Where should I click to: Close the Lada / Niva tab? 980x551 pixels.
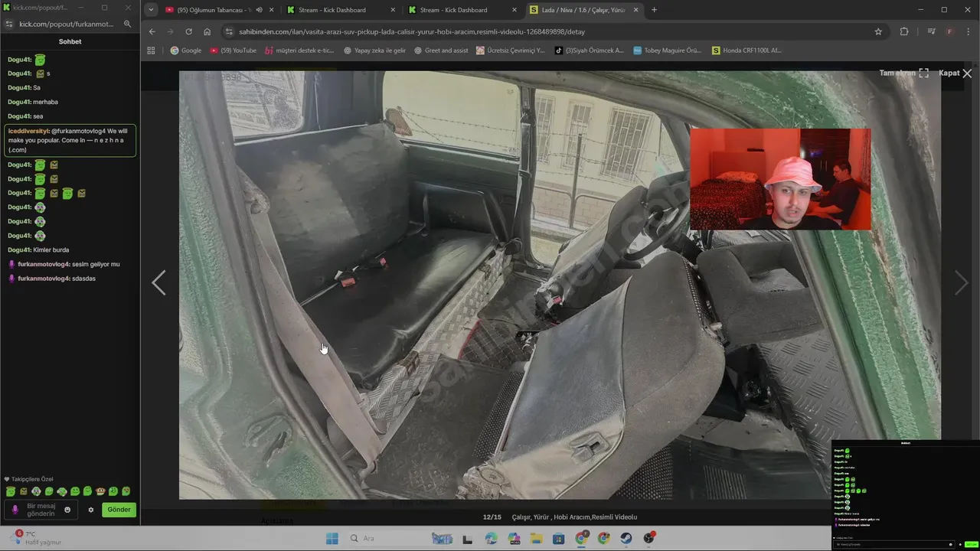[636, 10]
